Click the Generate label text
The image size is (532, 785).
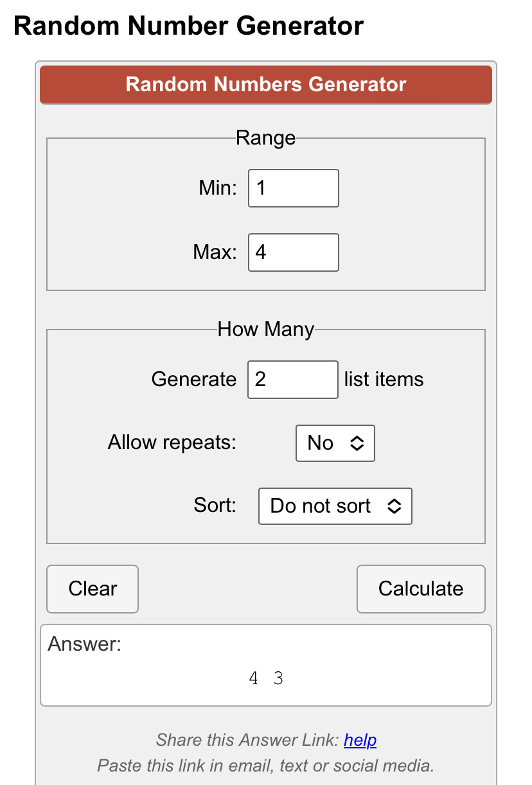pos(194,380)
